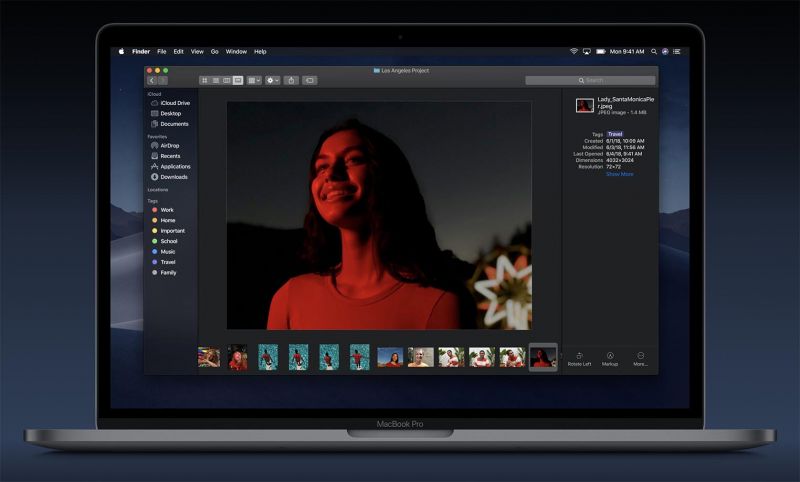Click the Show More link
The height and width of the screenshot is (482, 800).
(619, 174)
